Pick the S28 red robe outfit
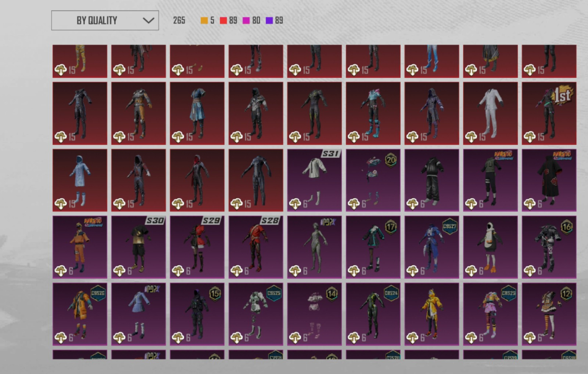The image size is (588, 374). [256, 247]
